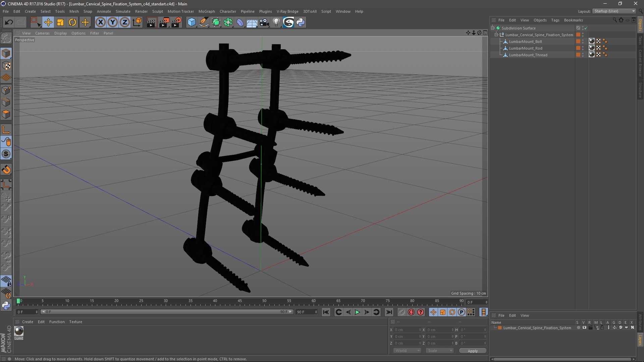Open the MoGraph menu
644x362 pixels.
pos(207,11)
